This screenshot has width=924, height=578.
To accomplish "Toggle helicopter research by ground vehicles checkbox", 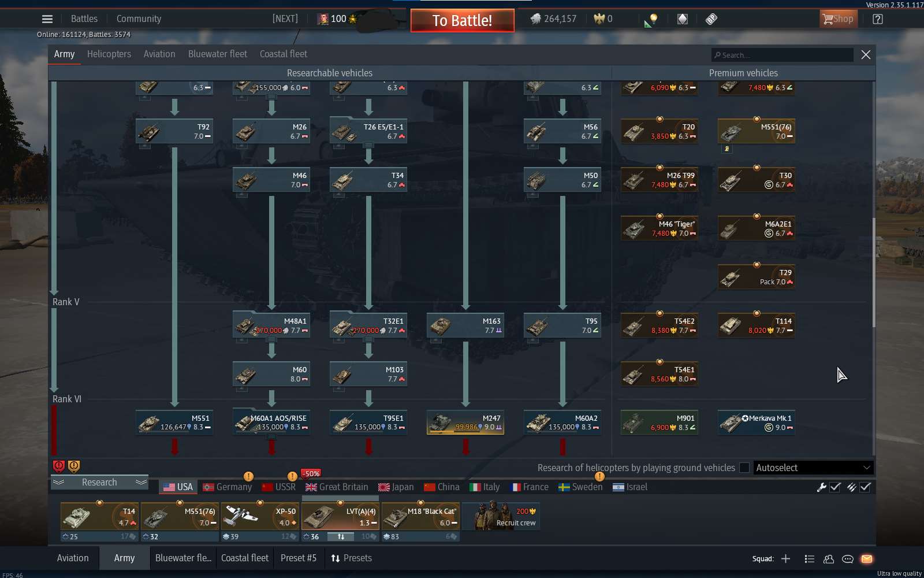I will pos(744,468).
